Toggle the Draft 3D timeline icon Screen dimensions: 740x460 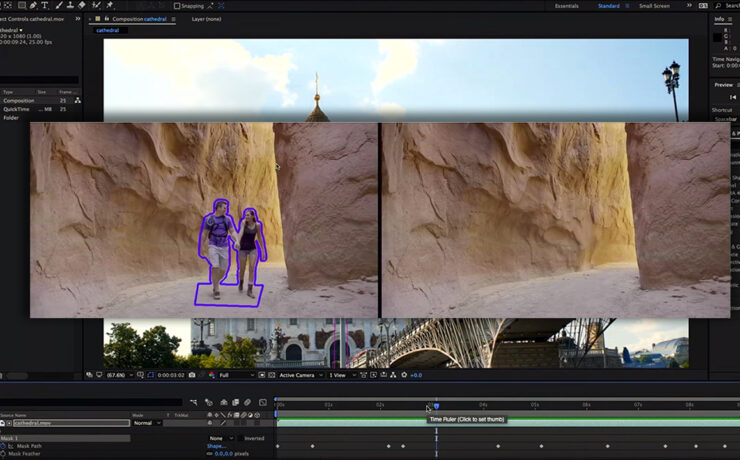tap(209, 402)
